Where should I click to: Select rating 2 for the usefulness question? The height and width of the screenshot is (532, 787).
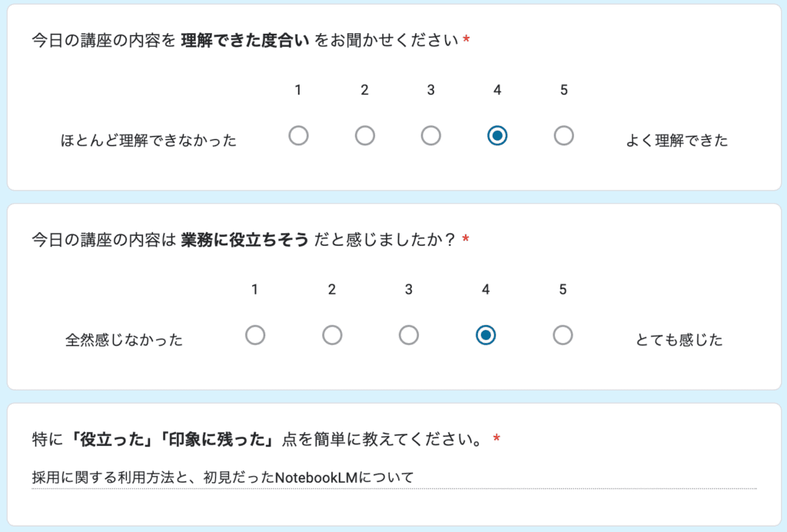(332, 334)
